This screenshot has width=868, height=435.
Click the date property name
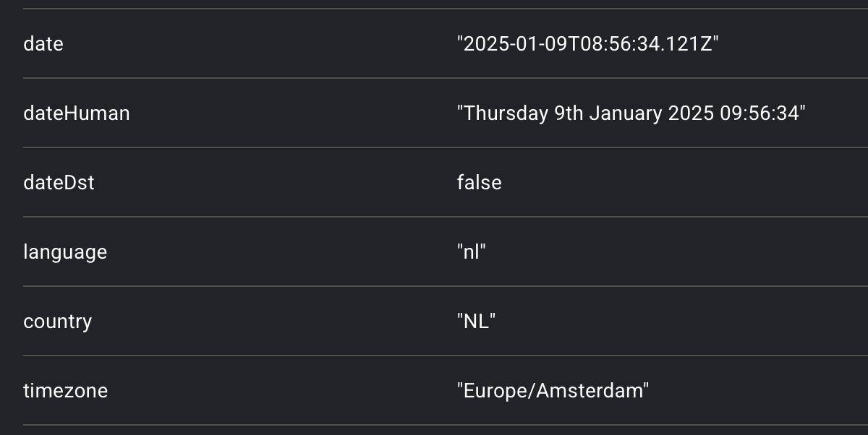(x=43, y=44)
